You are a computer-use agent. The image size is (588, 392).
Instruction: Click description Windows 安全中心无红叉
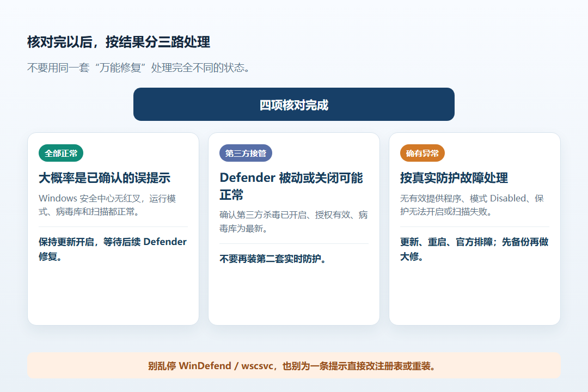click(107, 205)
